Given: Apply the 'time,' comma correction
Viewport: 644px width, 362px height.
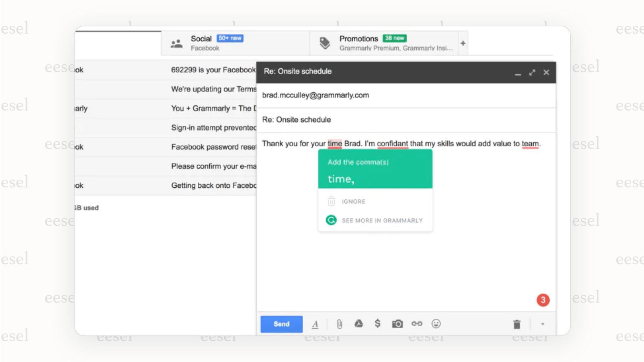Looking at the screenshot, I should (x=341, y=179).
